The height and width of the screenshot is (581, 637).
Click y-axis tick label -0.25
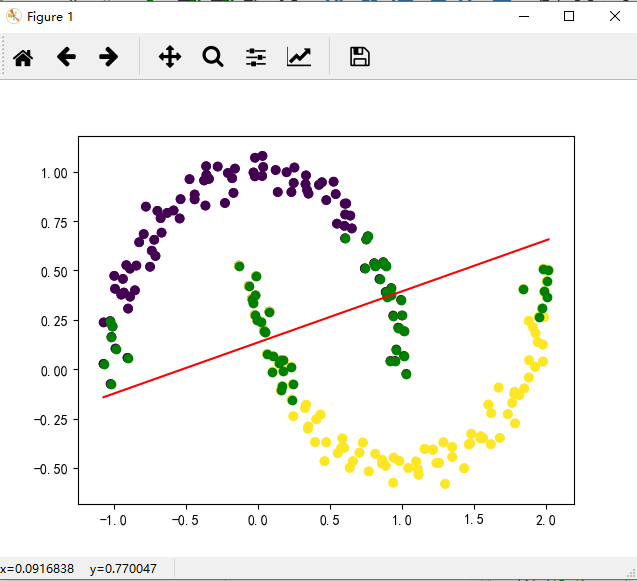(51, 420)
